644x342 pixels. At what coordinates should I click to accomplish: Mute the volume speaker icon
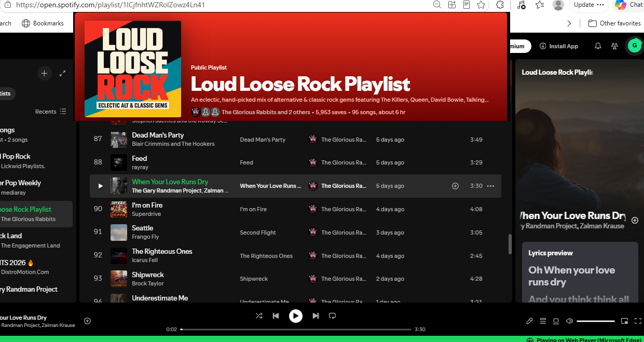(569, 321)
